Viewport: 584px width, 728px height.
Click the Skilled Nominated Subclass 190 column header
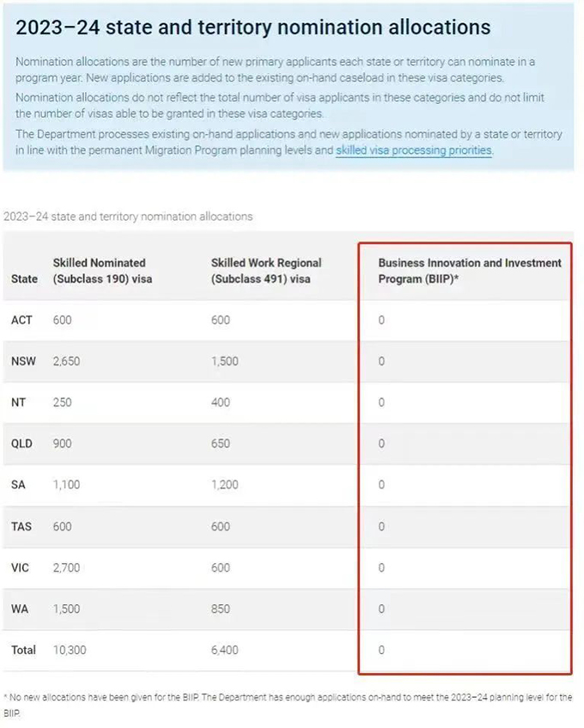click(102, 271)
